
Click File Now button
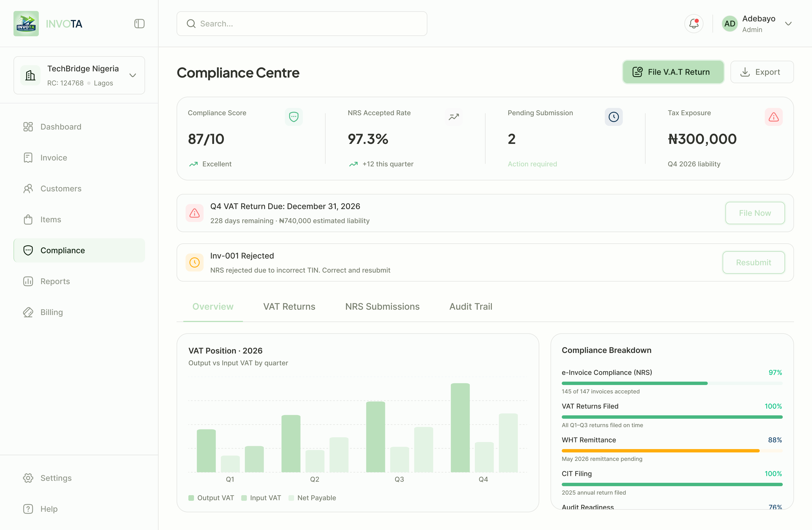point(755,213)
